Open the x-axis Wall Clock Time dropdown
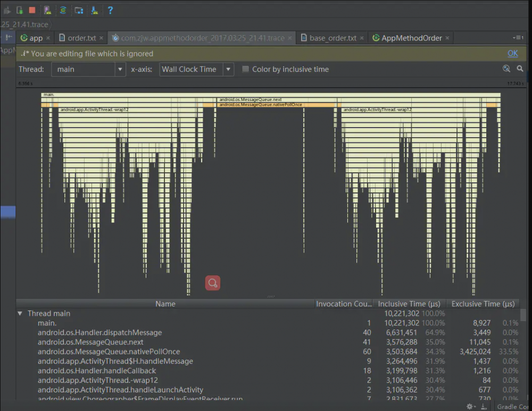This screenshot has height=411, width=532. click(197, 69)
